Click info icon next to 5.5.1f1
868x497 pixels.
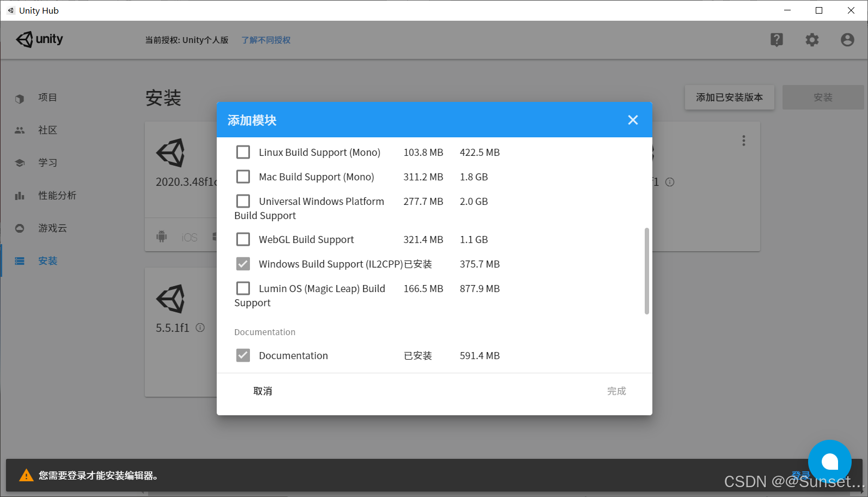[200, 328]
